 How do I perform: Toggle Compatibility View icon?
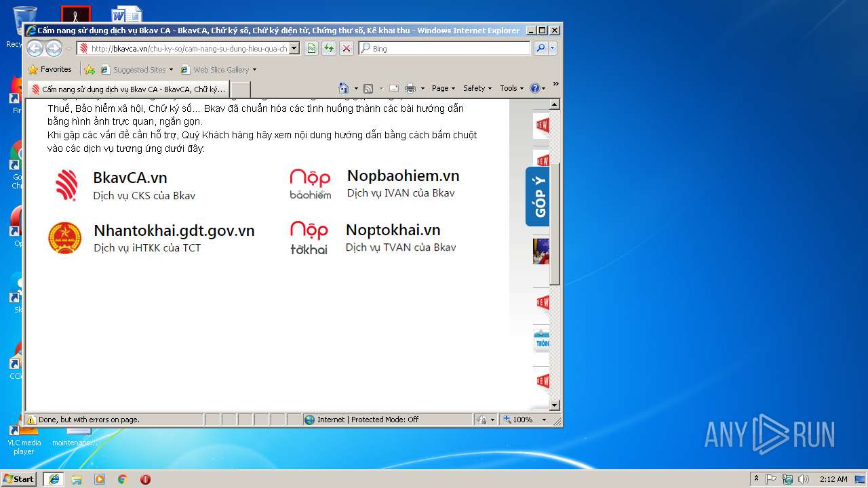(311, 48)
